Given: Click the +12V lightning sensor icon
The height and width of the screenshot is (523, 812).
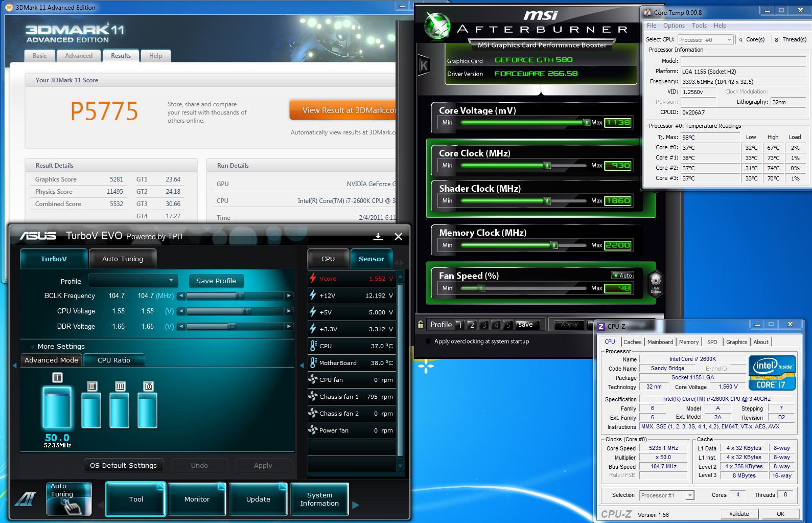Looking at the screenshot, I should (x=313, y=295).
